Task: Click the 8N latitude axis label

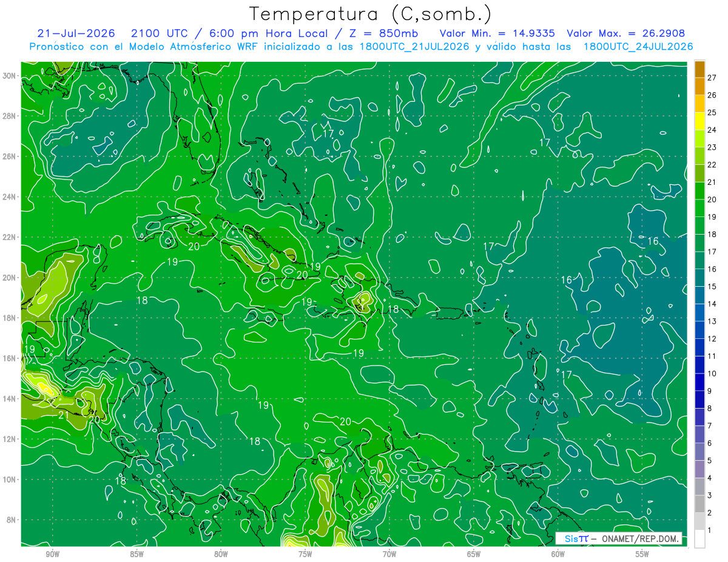Action: click(12, 520)
